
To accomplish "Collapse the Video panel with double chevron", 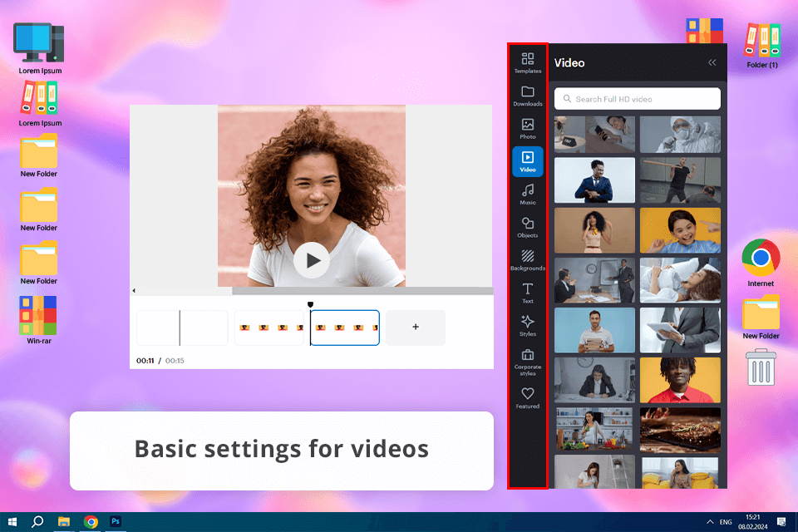I will [712, 62].
